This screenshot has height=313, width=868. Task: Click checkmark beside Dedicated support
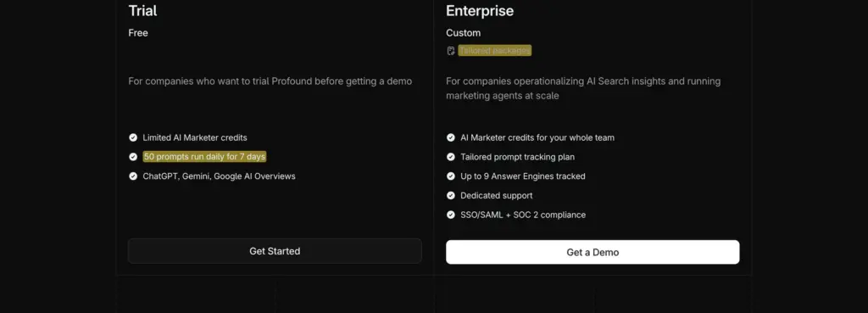tap(451, 196)
